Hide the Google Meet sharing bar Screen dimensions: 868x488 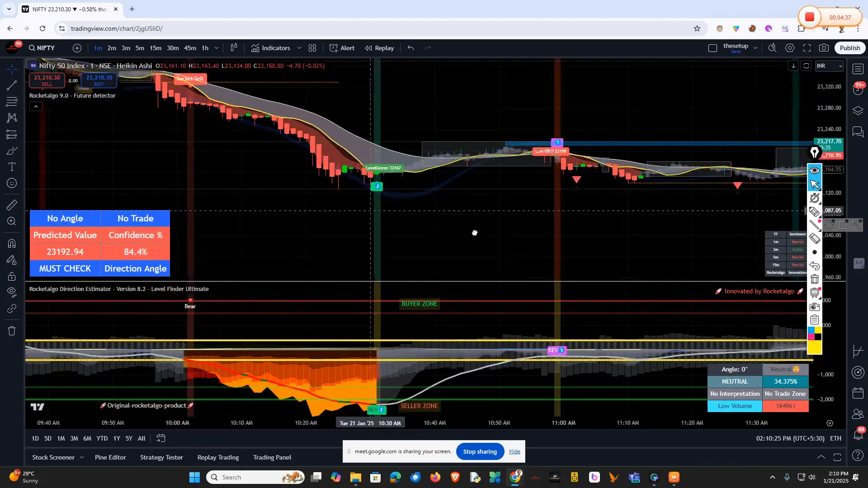[x=514, y=451]
